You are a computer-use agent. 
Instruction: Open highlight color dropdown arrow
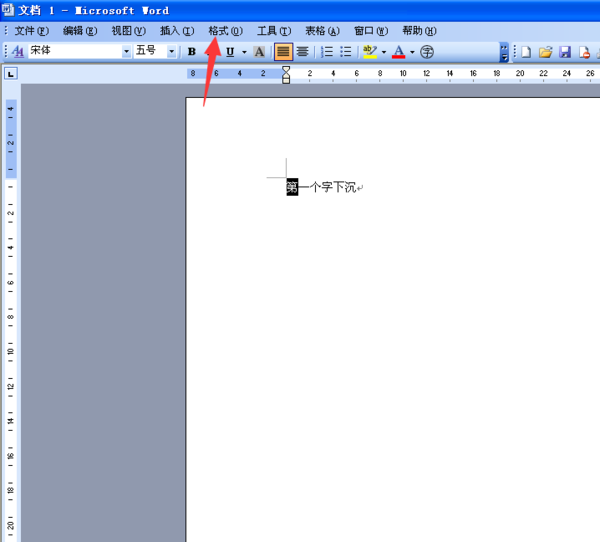point(384,52)
